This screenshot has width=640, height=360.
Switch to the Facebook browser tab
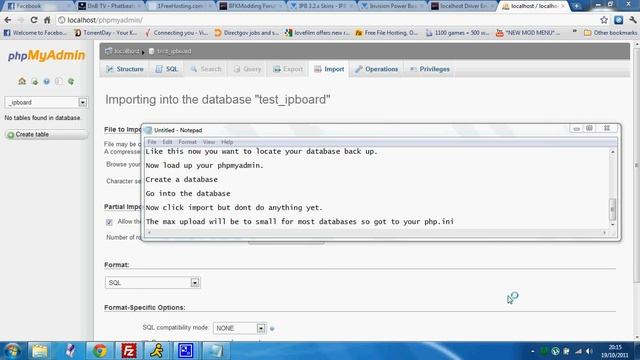[38, 6]
